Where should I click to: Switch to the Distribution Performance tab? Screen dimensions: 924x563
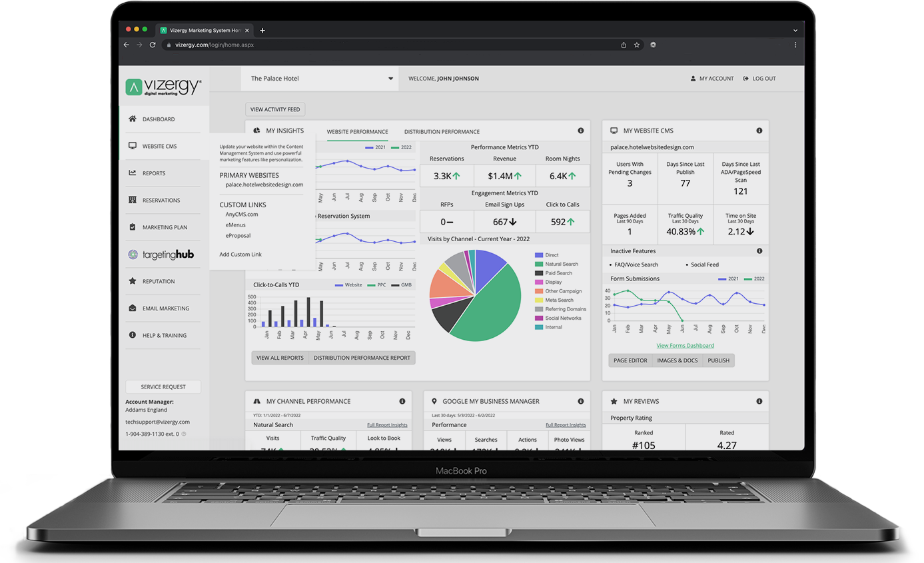[442, 132]
